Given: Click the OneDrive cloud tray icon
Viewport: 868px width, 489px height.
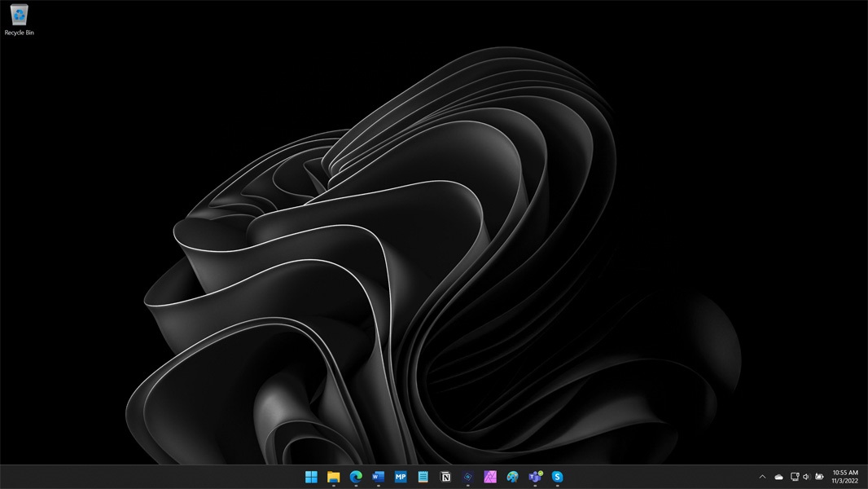Looking at the screenshot, I should (778, 477).
